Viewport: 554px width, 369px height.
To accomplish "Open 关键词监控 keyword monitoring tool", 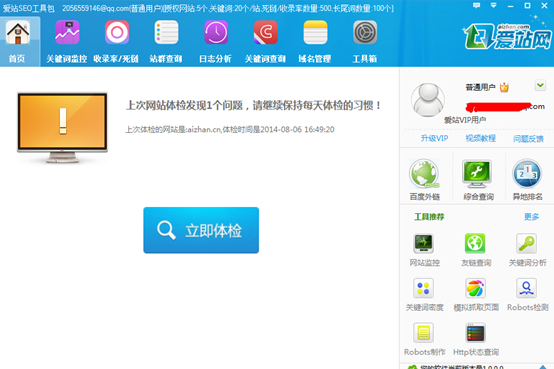I will (x=67, y=42).
